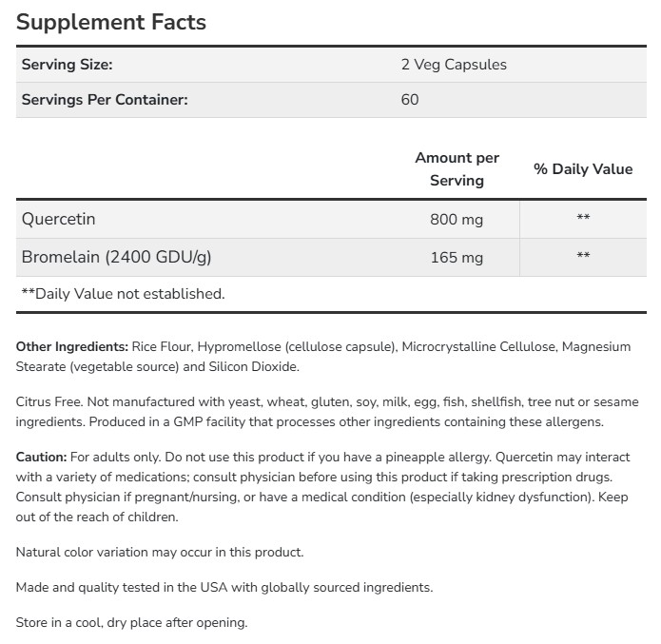This screenshot has width=661, height=644.
Task: Click the Daily Value not established footnote
Action: click(123, 294)
